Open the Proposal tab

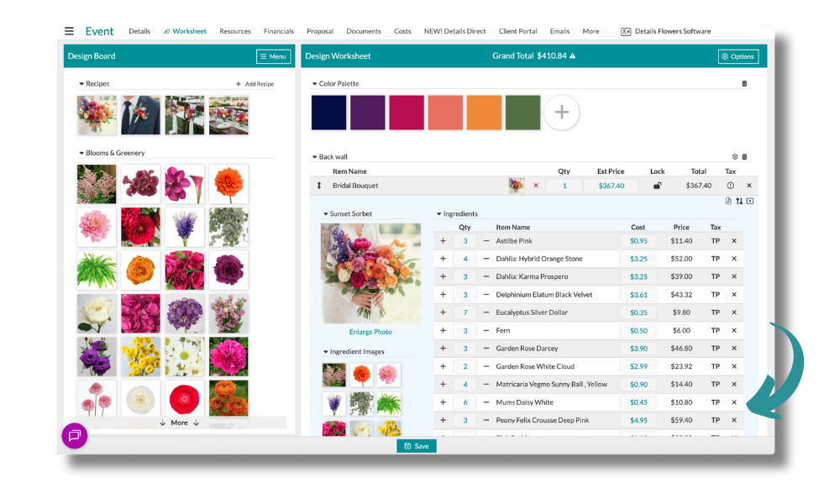click(x=319, y=32)
